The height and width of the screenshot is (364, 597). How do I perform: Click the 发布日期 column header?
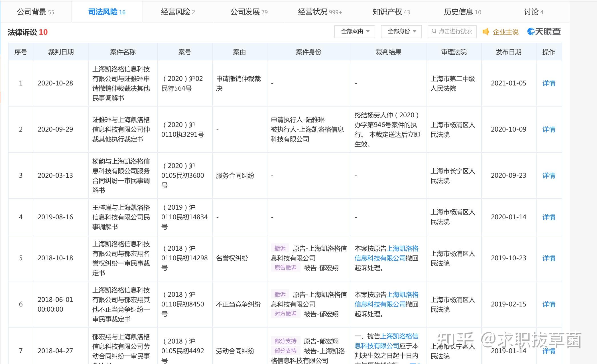click(509, 52)
